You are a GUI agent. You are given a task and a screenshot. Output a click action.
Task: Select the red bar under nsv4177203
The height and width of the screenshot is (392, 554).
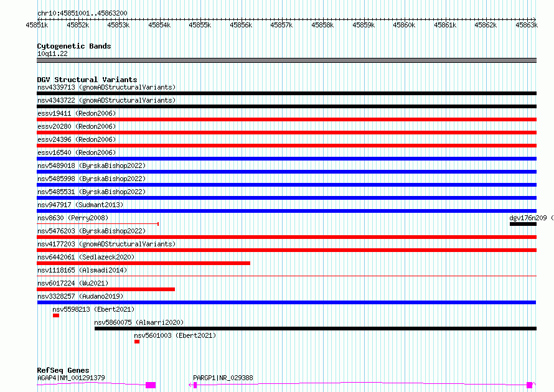(286, 250)
